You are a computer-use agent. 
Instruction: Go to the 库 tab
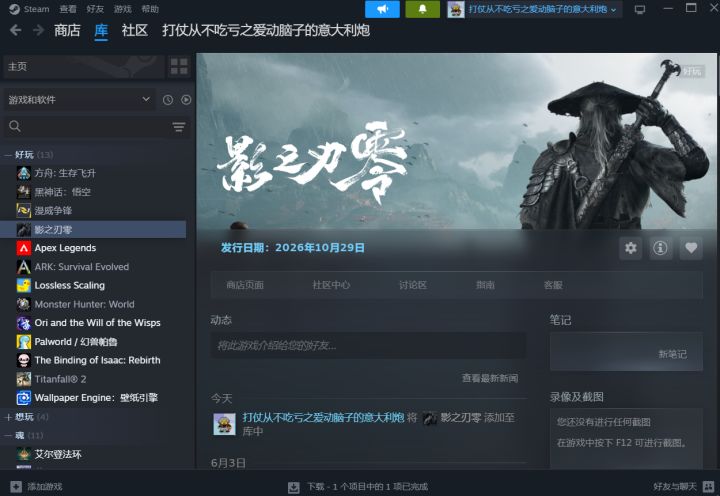point(101,30)
